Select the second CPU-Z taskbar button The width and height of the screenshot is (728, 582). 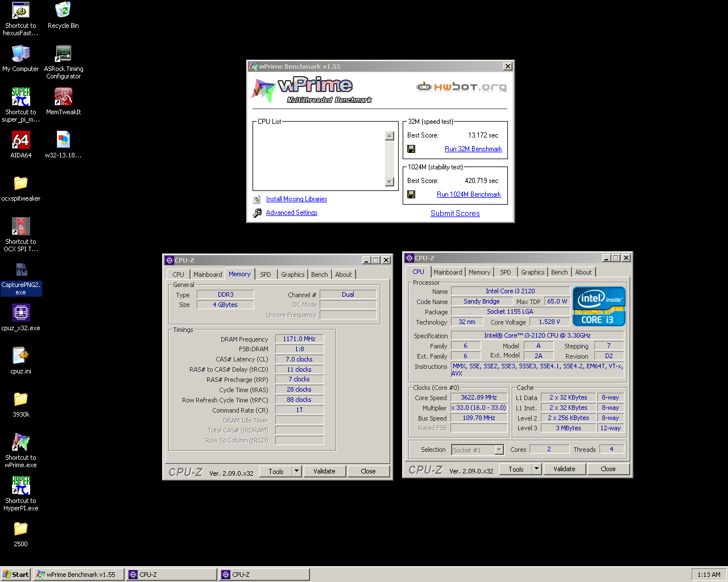264,575
